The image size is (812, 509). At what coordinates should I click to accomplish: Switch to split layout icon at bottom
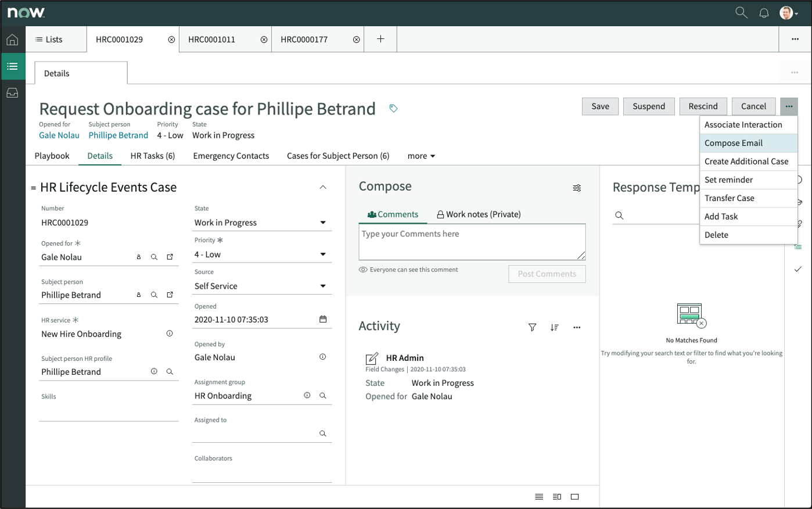(557, 497)
